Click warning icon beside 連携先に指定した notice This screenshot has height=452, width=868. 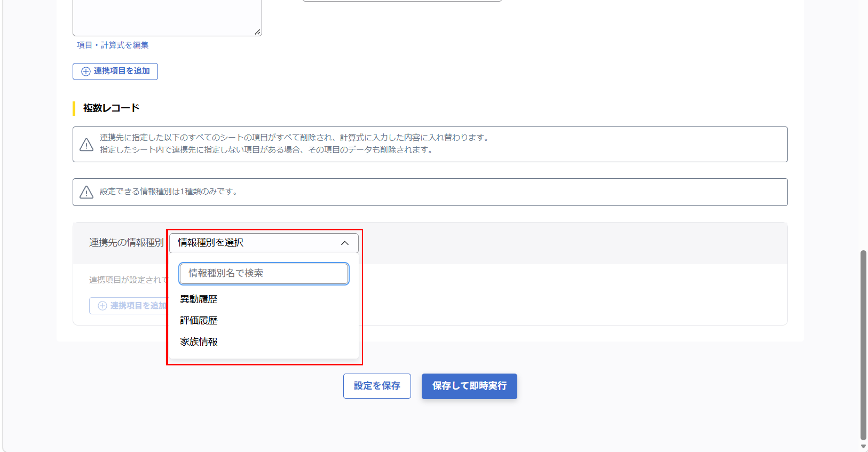pos(86,144)
